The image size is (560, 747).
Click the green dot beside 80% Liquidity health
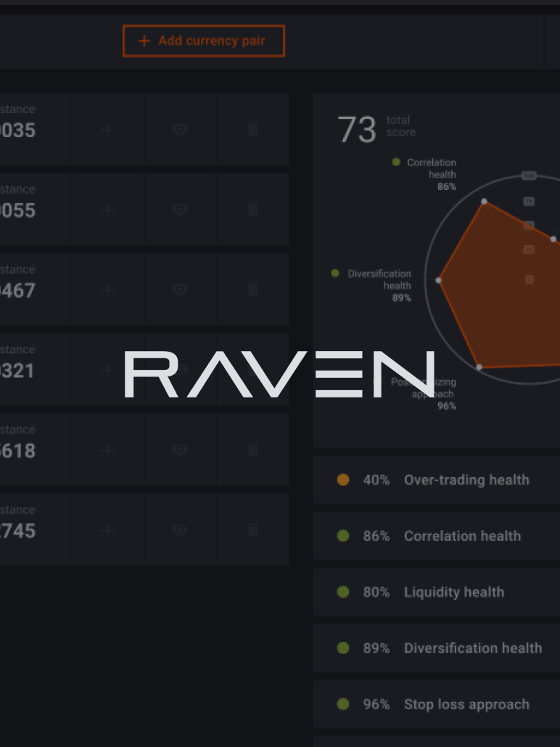point(343,592)
